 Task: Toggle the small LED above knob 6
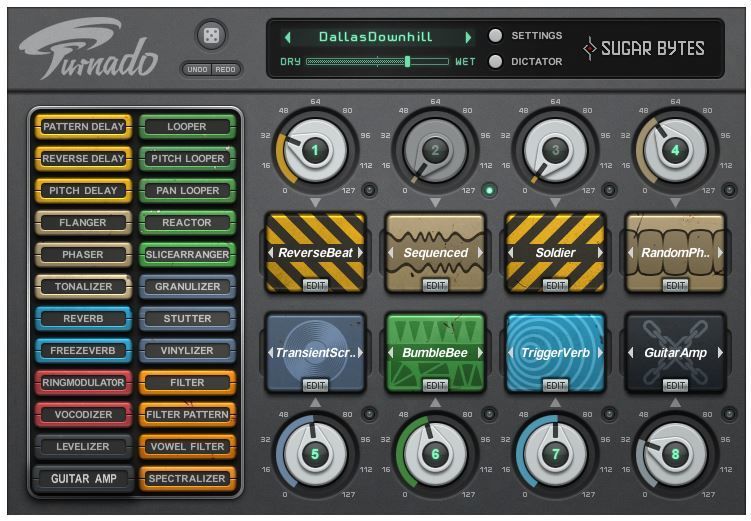click(489, 414)
